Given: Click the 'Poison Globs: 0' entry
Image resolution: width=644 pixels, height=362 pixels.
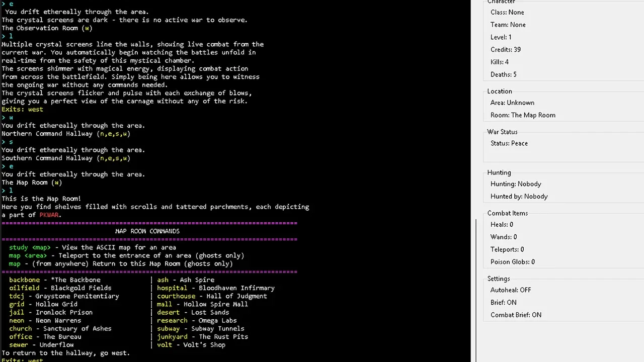Looking at the screenshot, I should (x=513, y=262).
